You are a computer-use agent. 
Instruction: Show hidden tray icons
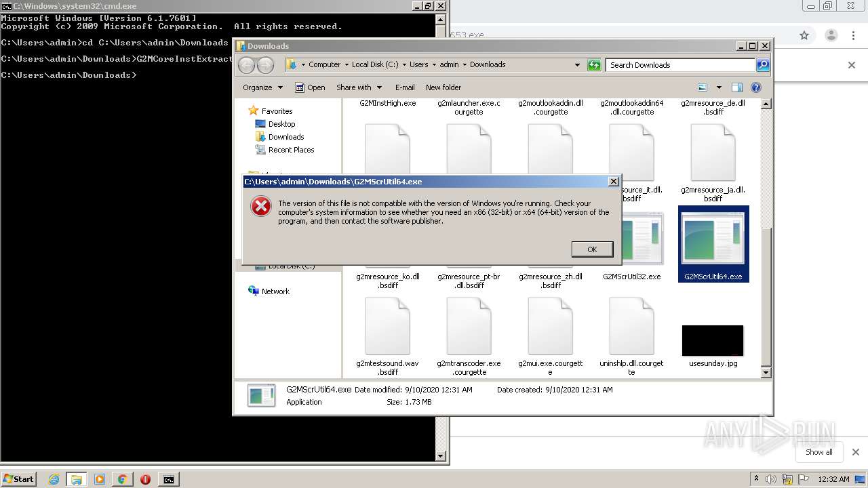tap(757, 479)
